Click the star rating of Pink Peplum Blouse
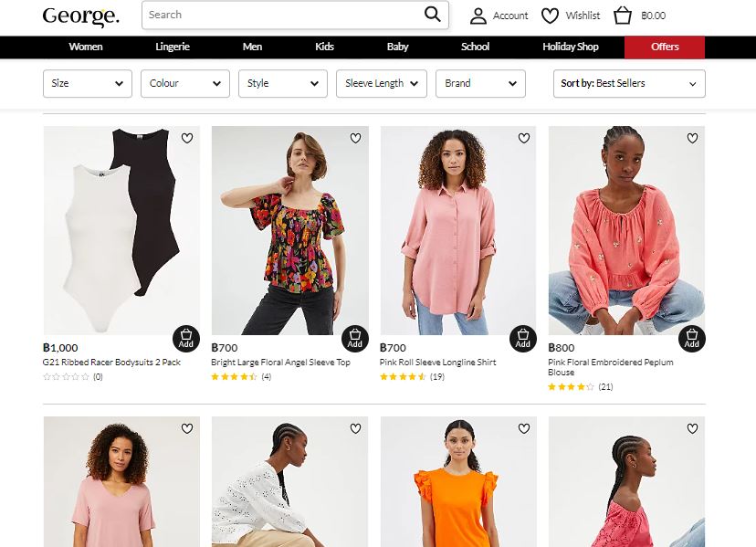 [571, 387]
